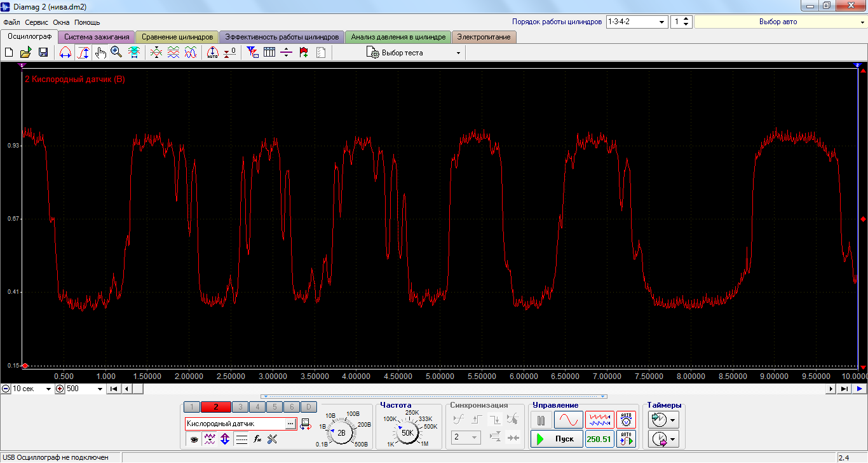
Task: Click the AUTO vertical scale icon
Action: pyautogui.click(x=213, y=53)
